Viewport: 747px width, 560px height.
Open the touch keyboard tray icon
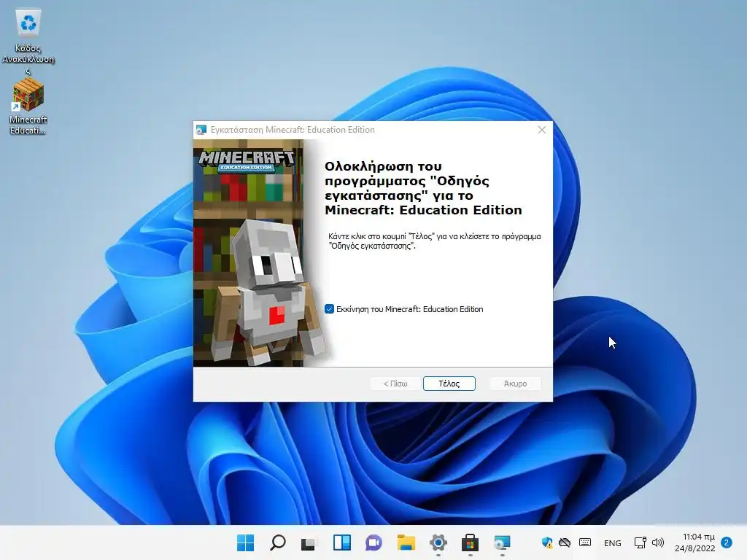(585, 542)
